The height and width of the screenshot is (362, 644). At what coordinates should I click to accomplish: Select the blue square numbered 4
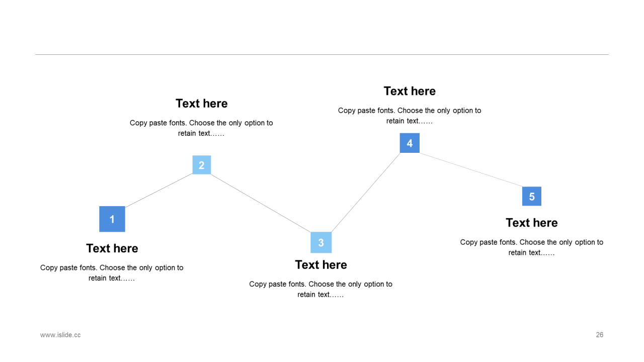click(410, 143)
